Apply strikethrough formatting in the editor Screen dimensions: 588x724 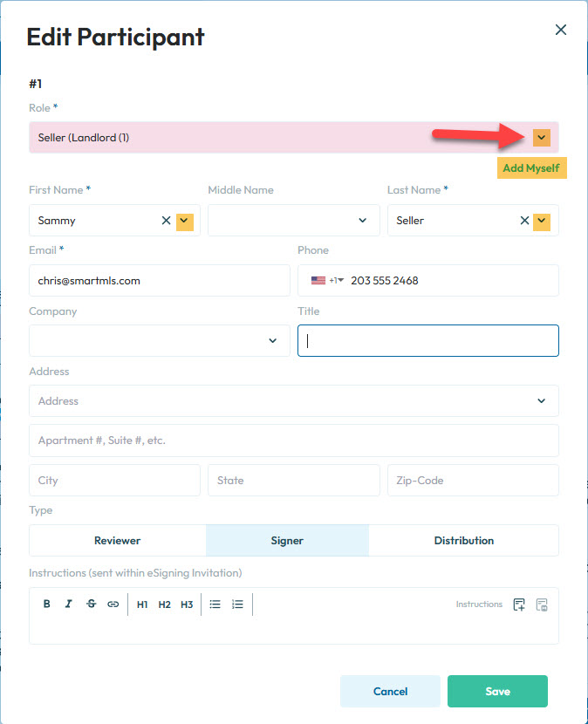(x=91, y=604)
